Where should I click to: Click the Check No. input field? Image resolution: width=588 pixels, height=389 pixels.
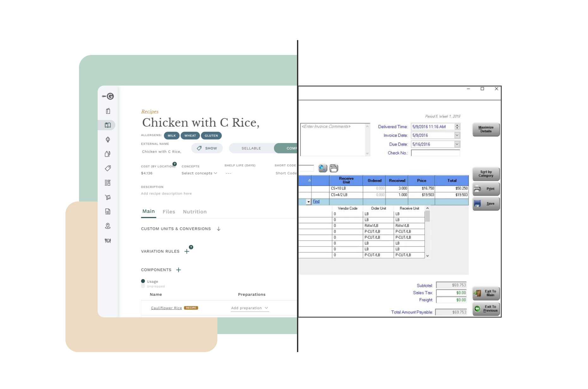pos(435,153)
